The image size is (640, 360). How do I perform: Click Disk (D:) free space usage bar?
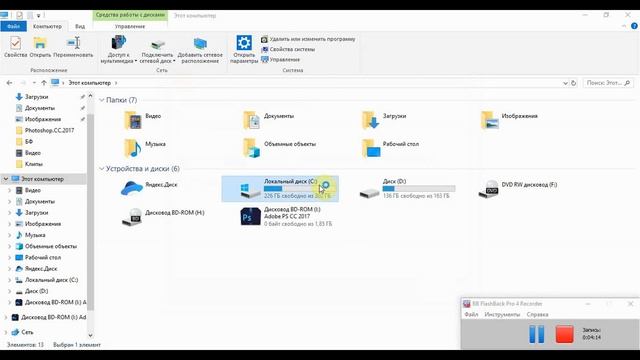(x=419, y=189)
